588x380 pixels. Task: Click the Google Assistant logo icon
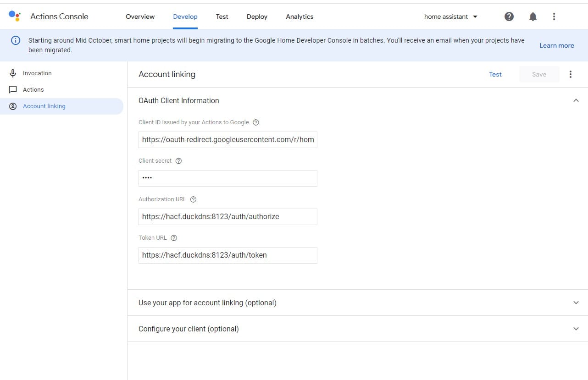tap(15, 16)
